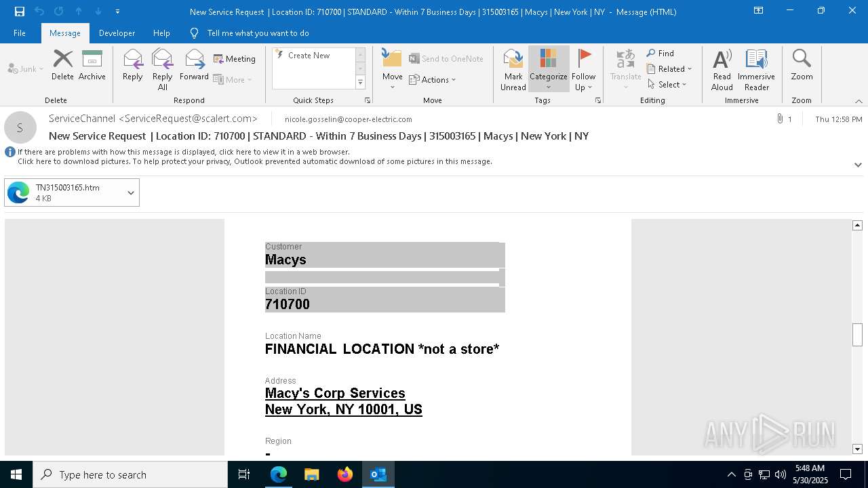Open the Help tab

pos(161,33)
